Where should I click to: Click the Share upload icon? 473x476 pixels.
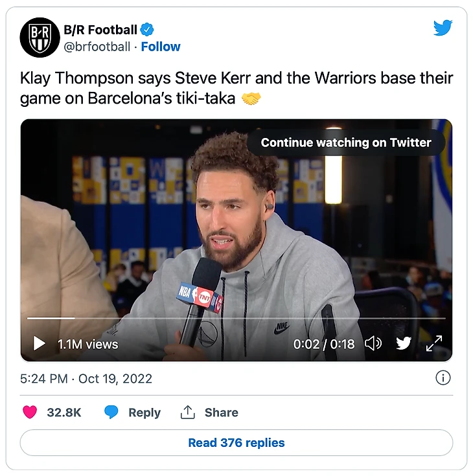click(x=188, y=413)
